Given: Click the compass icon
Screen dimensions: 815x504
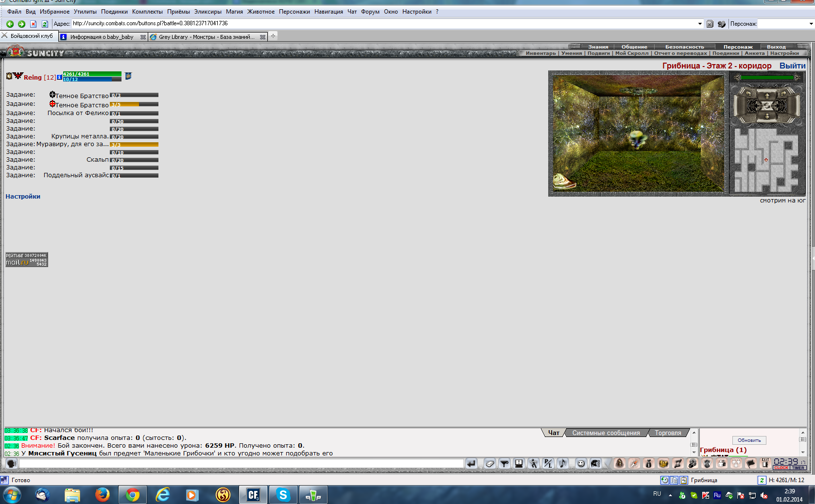Looking at the screenshot, I should [634, 464].
